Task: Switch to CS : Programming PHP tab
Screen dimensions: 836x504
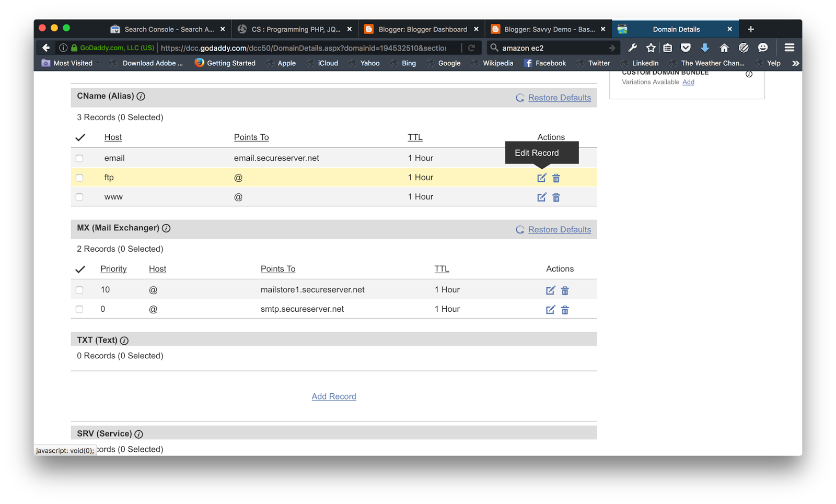Action: [294, 29]
